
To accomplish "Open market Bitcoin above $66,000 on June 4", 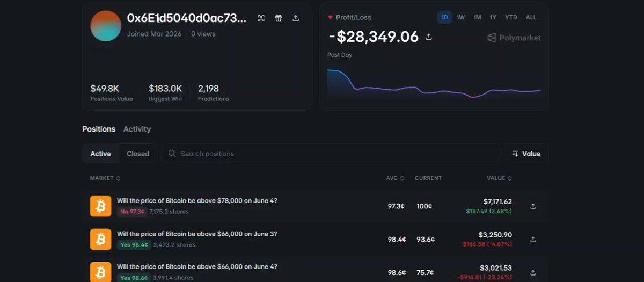I will [197, 267].
